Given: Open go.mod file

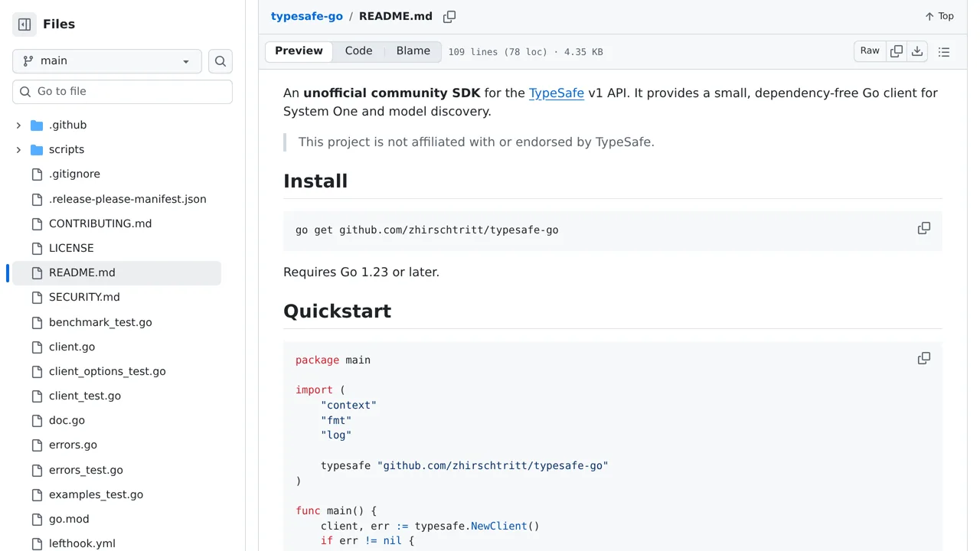Looking at the screenshot, I should (69, 519).
